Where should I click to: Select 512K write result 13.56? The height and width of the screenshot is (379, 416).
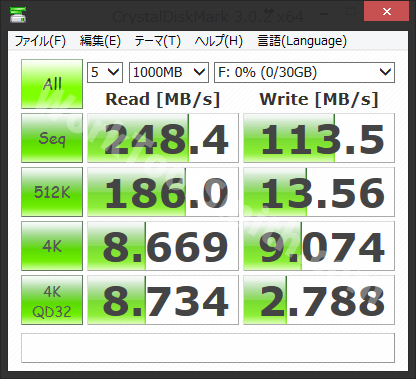(319, 192)
